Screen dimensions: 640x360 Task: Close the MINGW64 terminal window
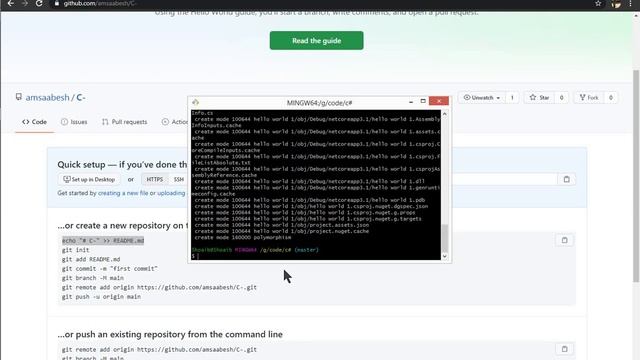(x=439, y=101)
